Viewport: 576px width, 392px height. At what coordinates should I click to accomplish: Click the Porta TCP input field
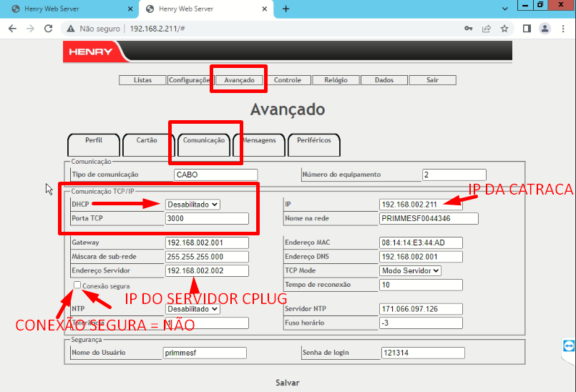[x=207, y=219]
